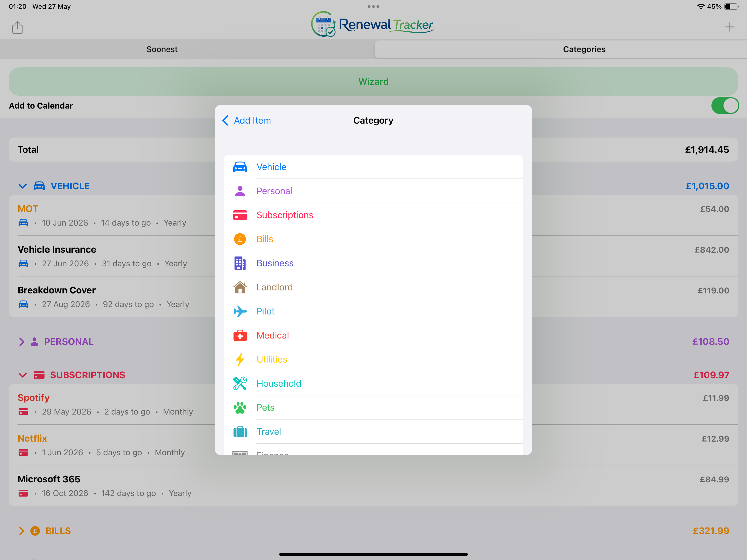
Task: Open the Vehicle Insurance entry
Action: (x=373, y=256)
